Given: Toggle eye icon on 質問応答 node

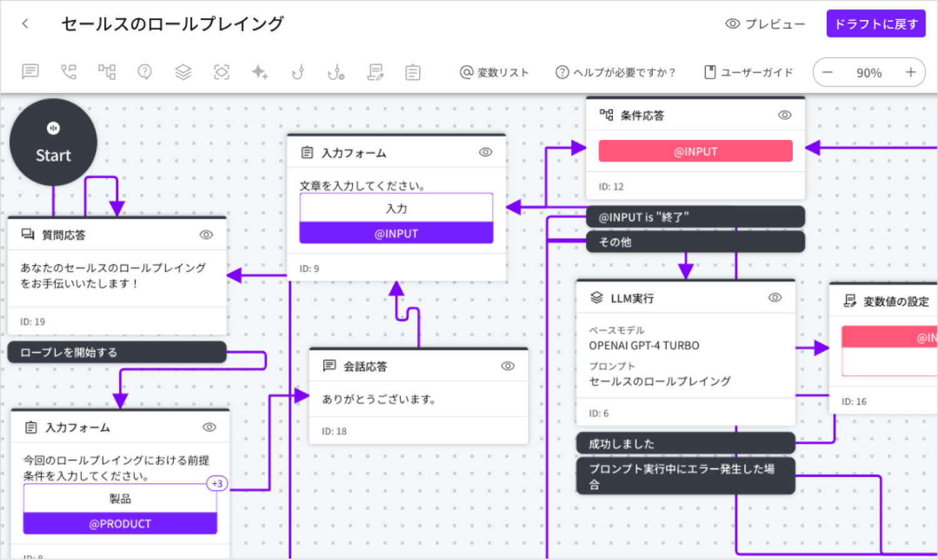Looking at the screenshot, I should click(x=206, y=235).
